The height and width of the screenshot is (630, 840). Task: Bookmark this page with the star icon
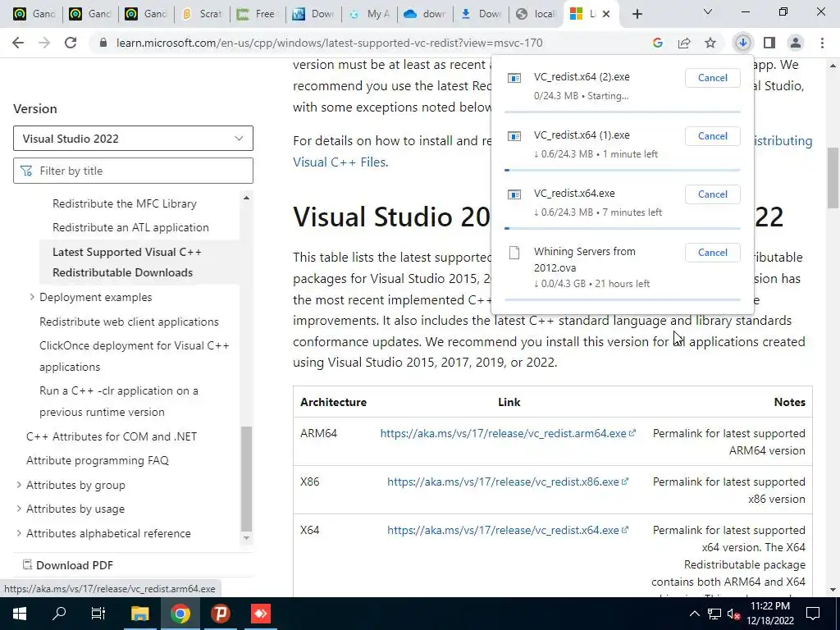tap(710, 43)
